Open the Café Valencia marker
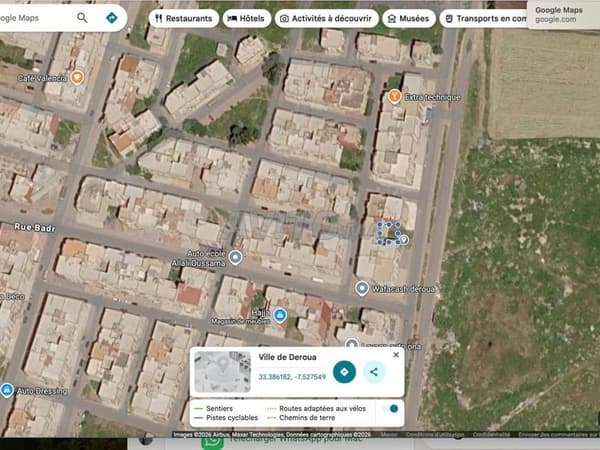 click(x=77, y=78)
